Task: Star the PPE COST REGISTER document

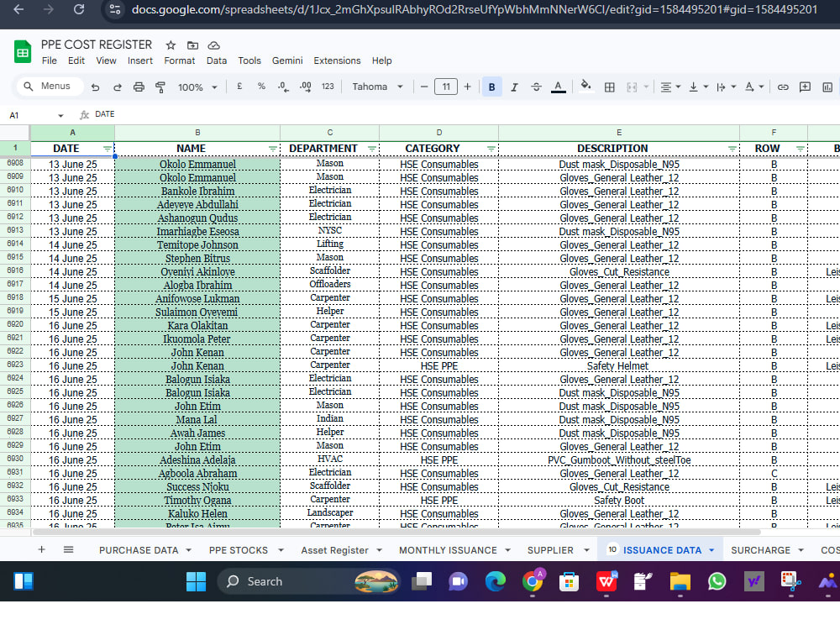Action: click(171, 45)
